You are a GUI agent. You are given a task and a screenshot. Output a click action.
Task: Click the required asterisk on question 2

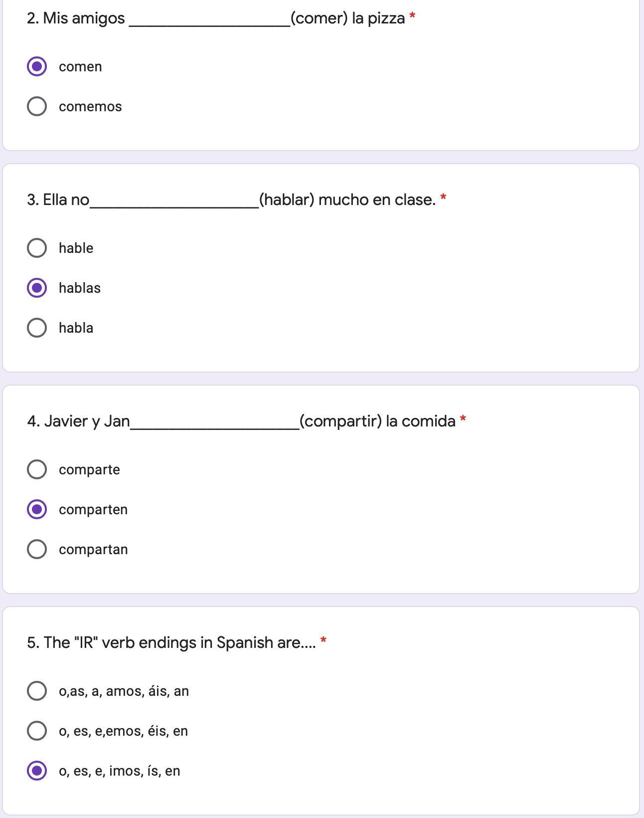click(x=412, y=16)
